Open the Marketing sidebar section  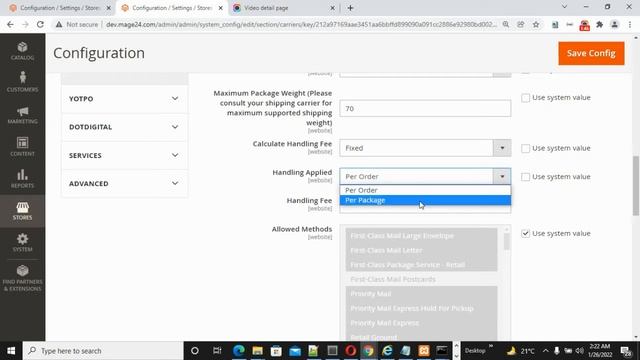[22, 115]
